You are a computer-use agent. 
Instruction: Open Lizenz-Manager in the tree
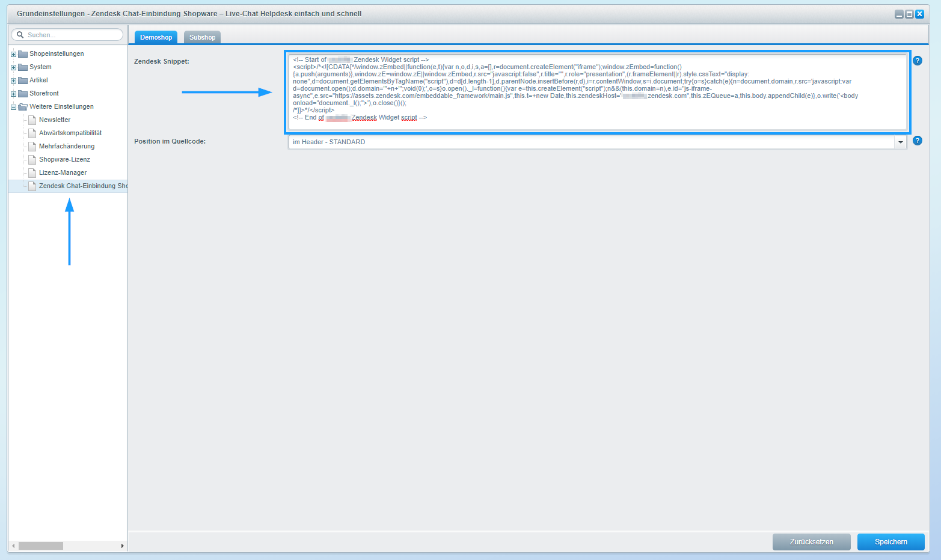63,172
